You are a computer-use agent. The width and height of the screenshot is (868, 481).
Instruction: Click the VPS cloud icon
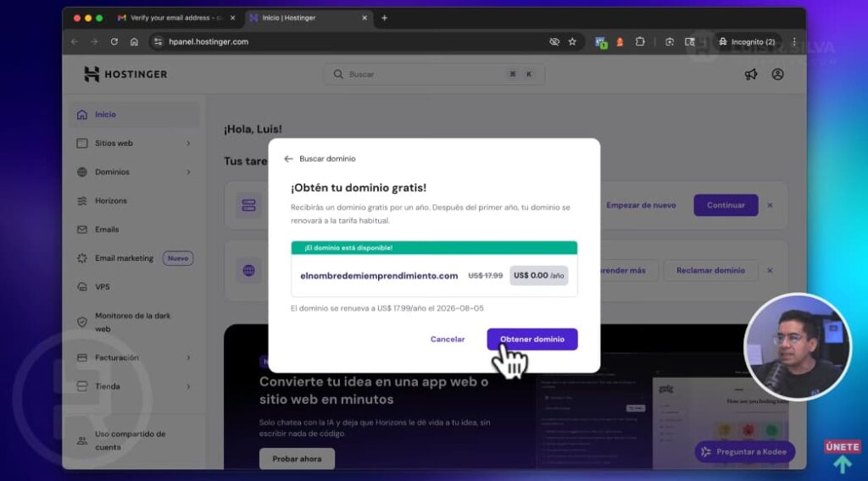(x=82, y=287)
